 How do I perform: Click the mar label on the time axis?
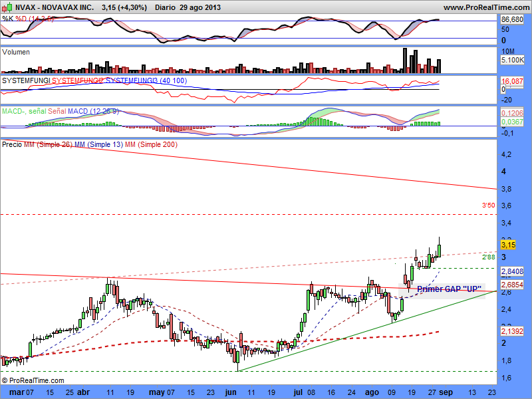17,392
